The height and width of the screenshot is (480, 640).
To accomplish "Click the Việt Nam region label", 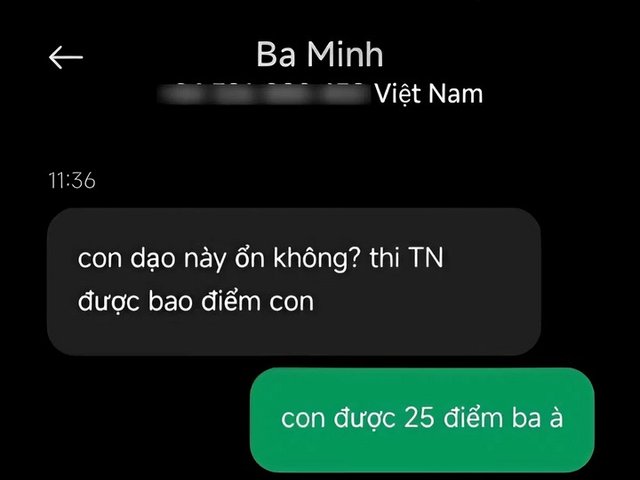I will [429, 94].
